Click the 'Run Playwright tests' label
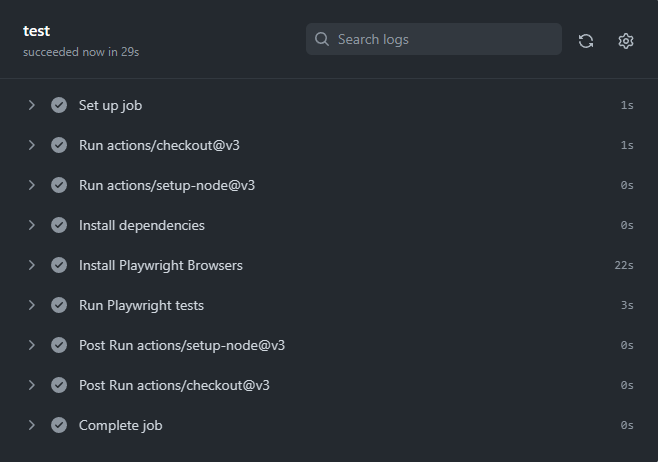This screenshot has height=462, width=658. pyautogui.click(x=141, y=305)
